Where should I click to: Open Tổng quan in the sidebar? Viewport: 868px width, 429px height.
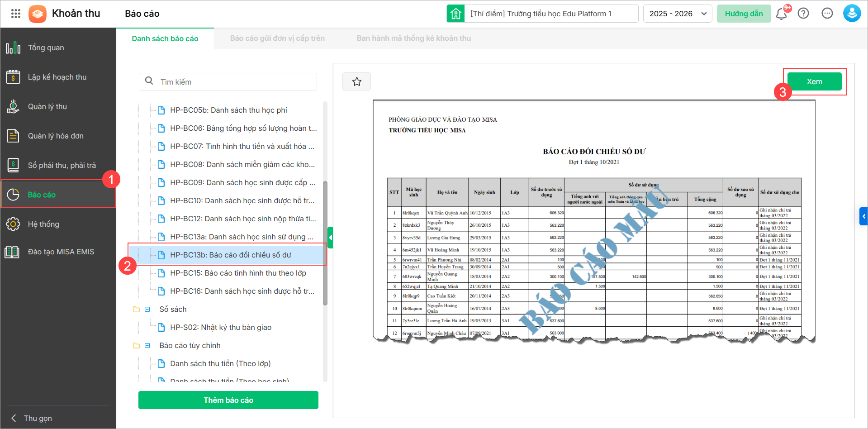click(58, 48)
